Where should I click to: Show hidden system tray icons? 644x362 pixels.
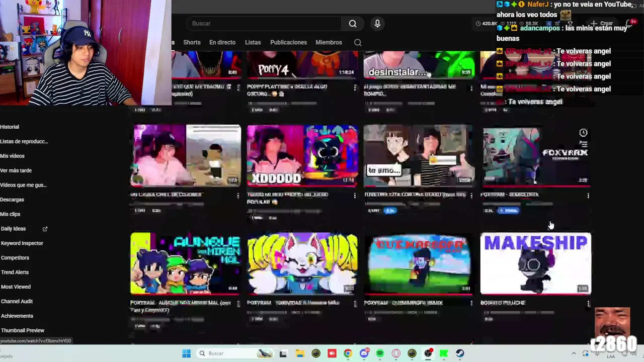573,353
